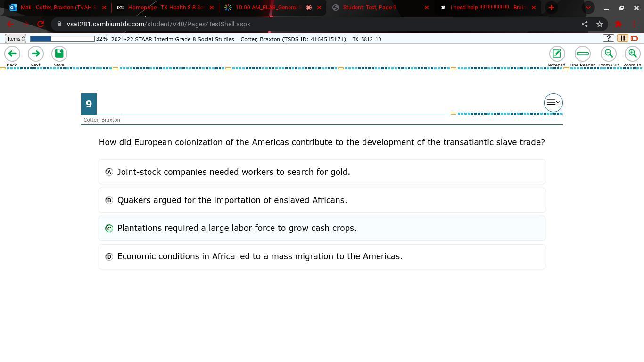Open the Items dropdown
The width and height of the screenshot is (644, 362).
pyautogui.click(x=16, y=39)
